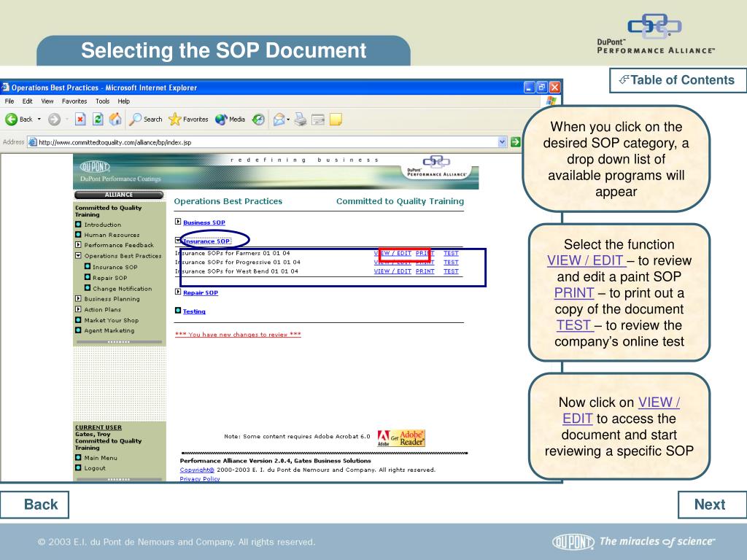Open the Edit menu
747x560 pixels.
[28, 101]
